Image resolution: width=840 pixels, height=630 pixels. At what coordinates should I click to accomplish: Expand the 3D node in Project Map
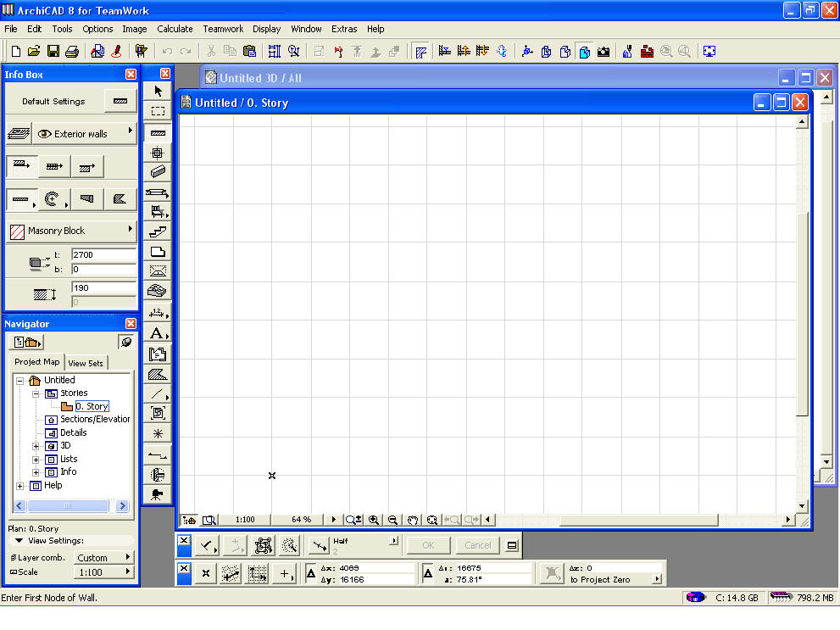click(36, 446)
